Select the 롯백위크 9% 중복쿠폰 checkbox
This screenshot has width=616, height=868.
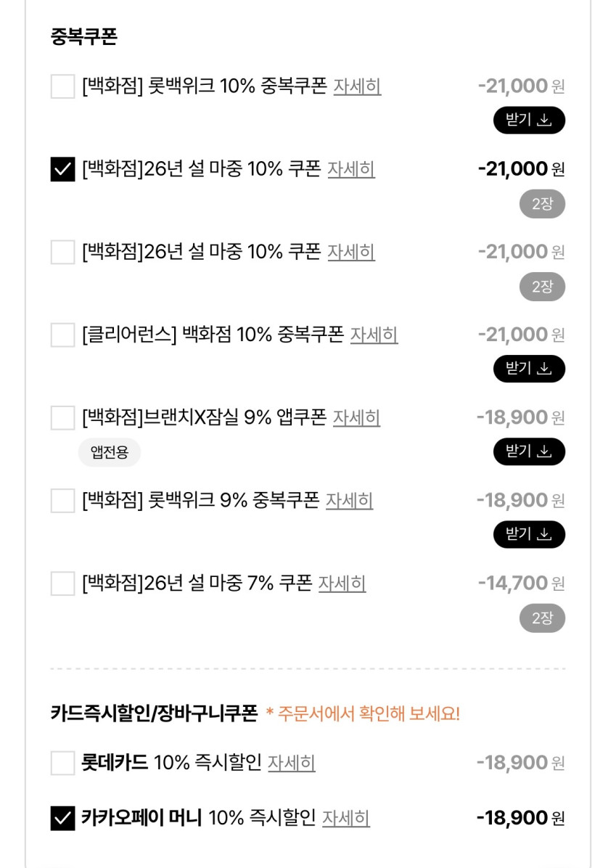pos(63,500)
